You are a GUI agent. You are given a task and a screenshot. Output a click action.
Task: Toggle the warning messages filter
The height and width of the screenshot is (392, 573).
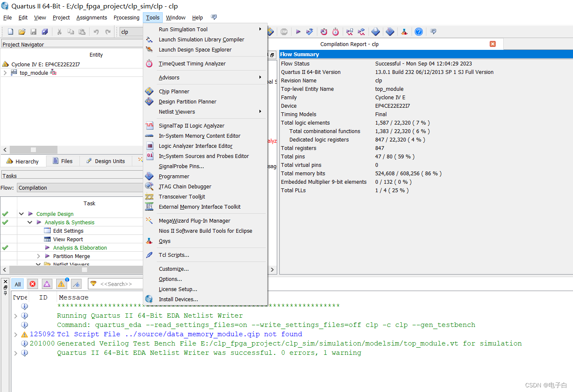coord(62,284)
